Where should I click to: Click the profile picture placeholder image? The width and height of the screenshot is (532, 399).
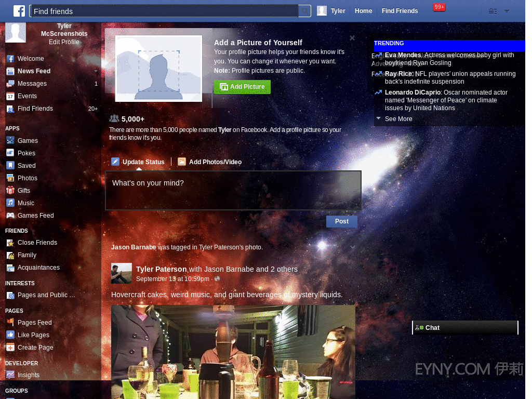(x=158, y=69)
